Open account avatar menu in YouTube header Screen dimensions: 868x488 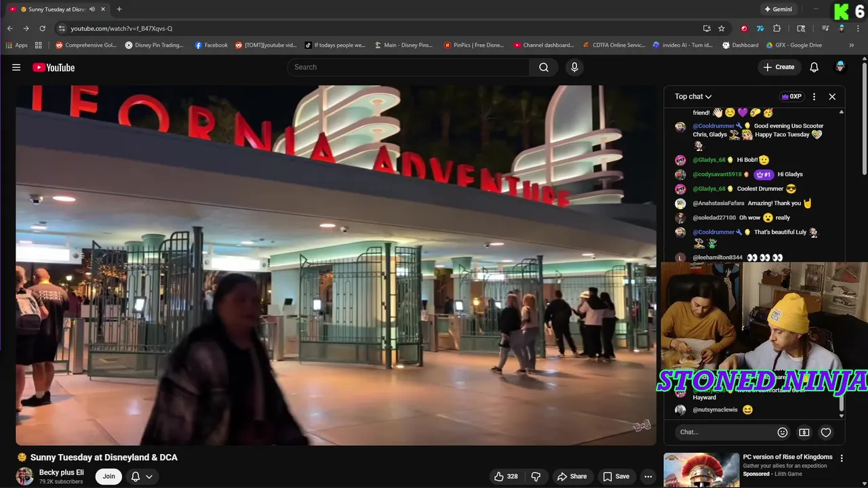[840, 67]
